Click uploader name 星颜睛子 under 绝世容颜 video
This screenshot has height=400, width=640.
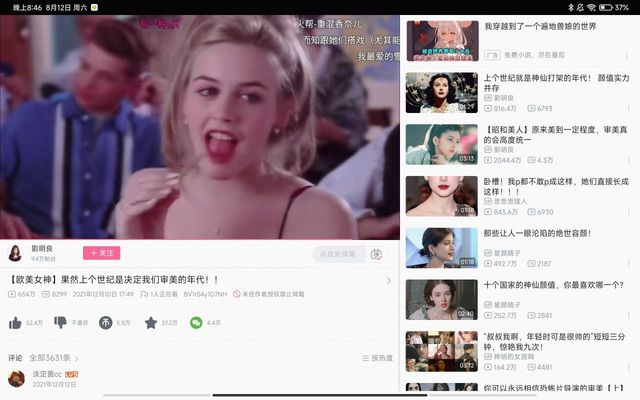click(507, 253)
